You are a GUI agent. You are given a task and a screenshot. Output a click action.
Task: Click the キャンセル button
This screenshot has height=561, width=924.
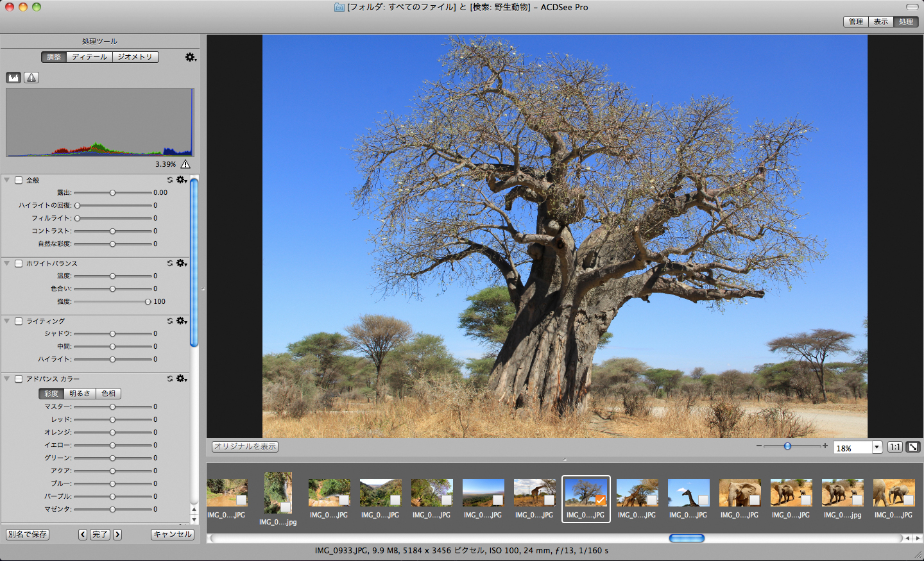click(173, 534)
